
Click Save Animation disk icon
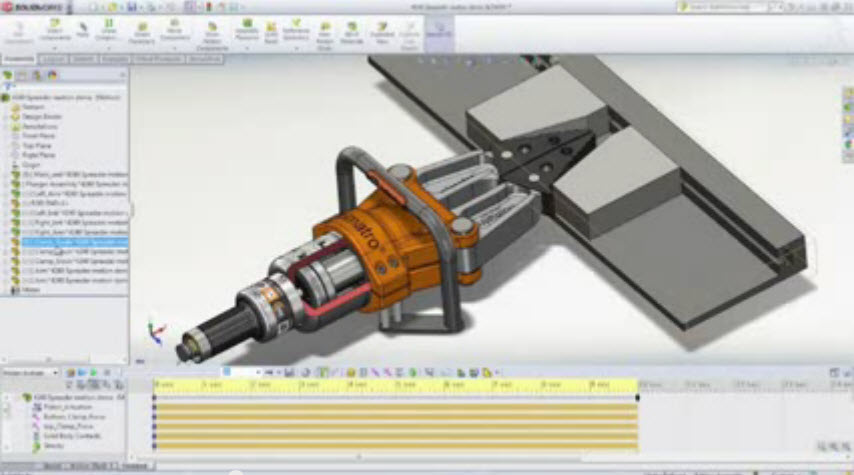[x=289, y=373]
